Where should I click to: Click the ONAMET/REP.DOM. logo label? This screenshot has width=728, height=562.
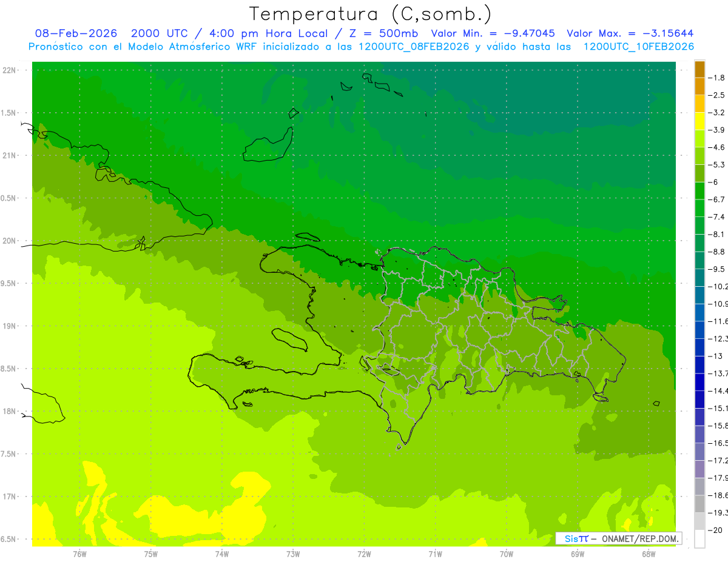click(618, 538)
